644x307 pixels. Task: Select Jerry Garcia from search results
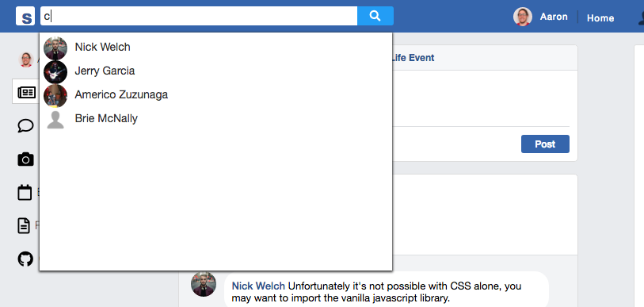[105, 71]
